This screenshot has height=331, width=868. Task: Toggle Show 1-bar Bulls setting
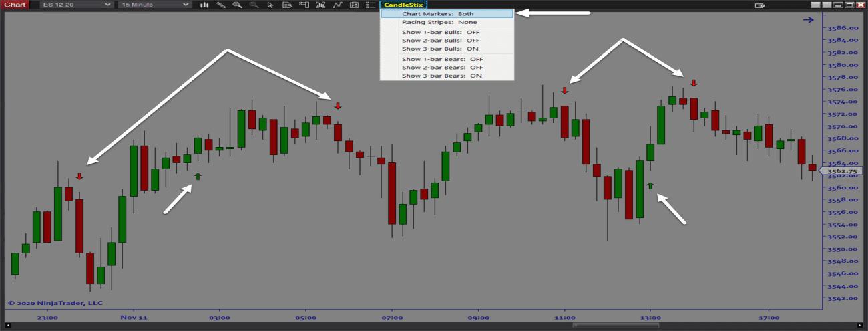[441, 32]
